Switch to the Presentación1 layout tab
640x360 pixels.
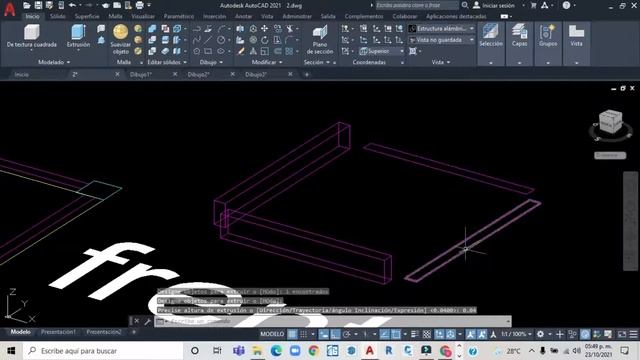click(58, 332)
